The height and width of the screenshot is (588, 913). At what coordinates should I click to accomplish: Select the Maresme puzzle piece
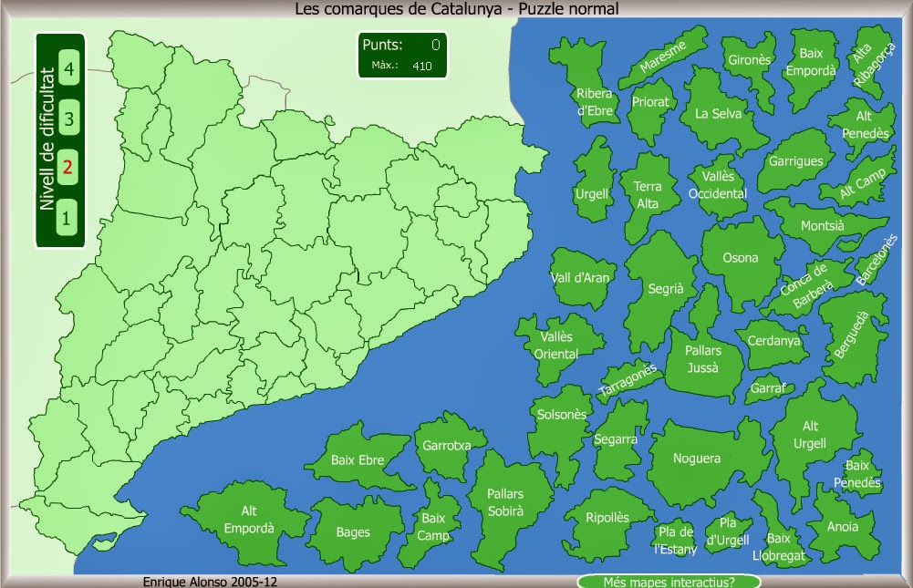tap(667, 53)
